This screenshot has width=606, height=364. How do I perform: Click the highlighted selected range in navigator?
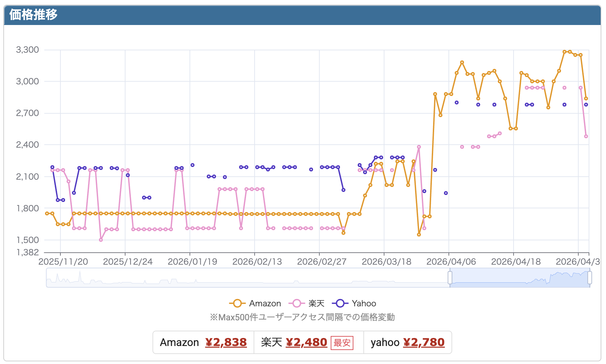click(520, 278)
